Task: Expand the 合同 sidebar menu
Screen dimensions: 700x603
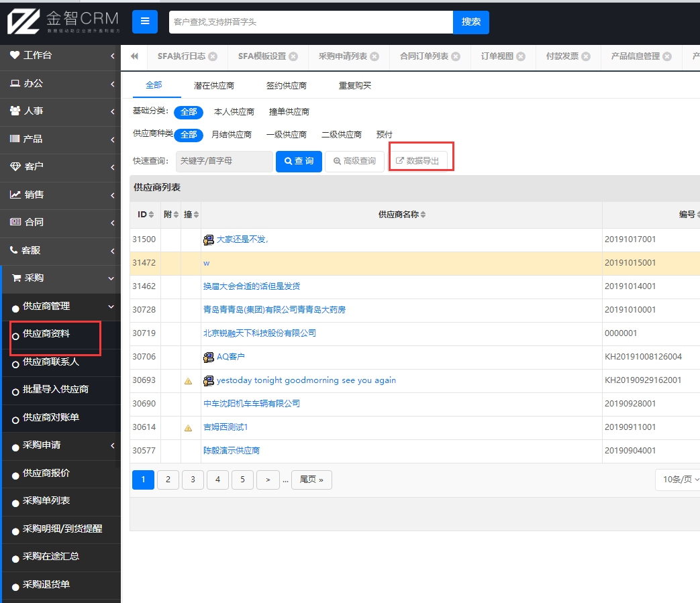Action: (x=60, y=222)
